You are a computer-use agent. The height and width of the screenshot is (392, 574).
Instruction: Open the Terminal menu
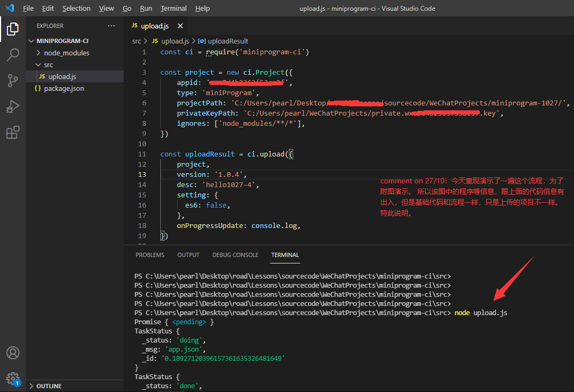[173, 8]
